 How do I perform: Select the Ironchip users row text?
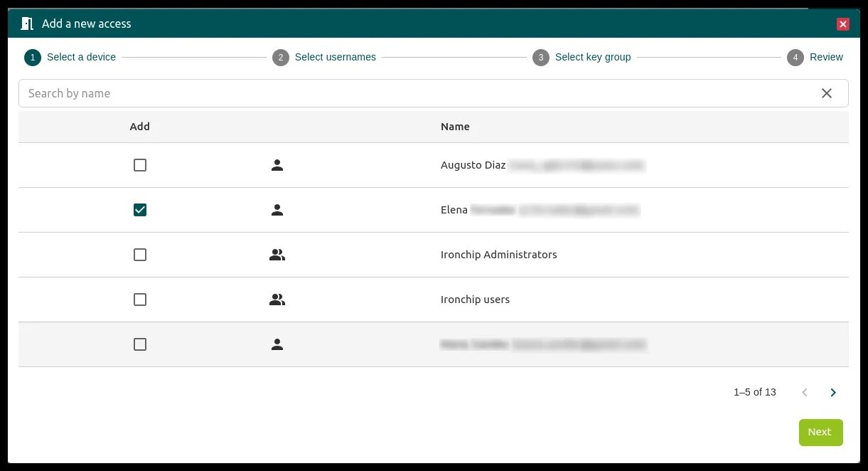[475, 300]
